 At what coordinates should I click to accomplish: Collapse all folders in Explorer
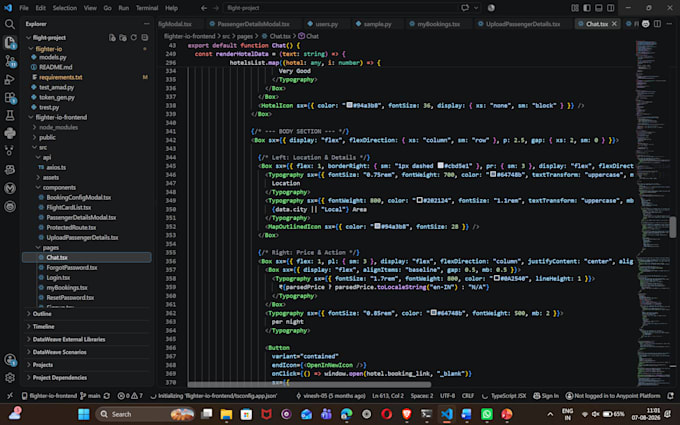[x=145, y=38]
